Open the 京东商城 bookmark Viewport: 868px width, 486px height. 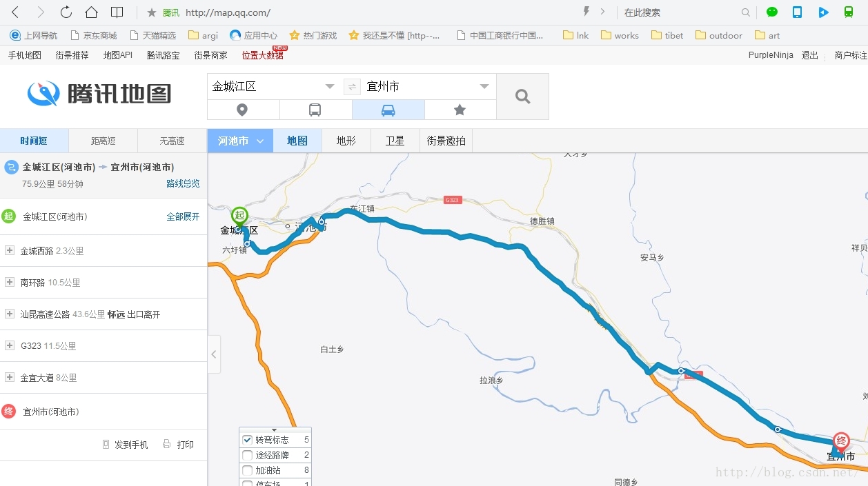[92, 35]
